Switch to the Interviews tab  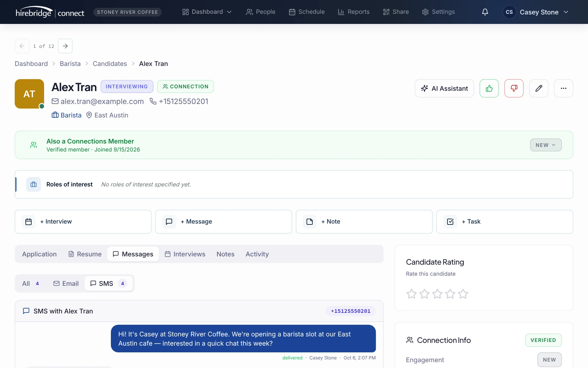185,254
